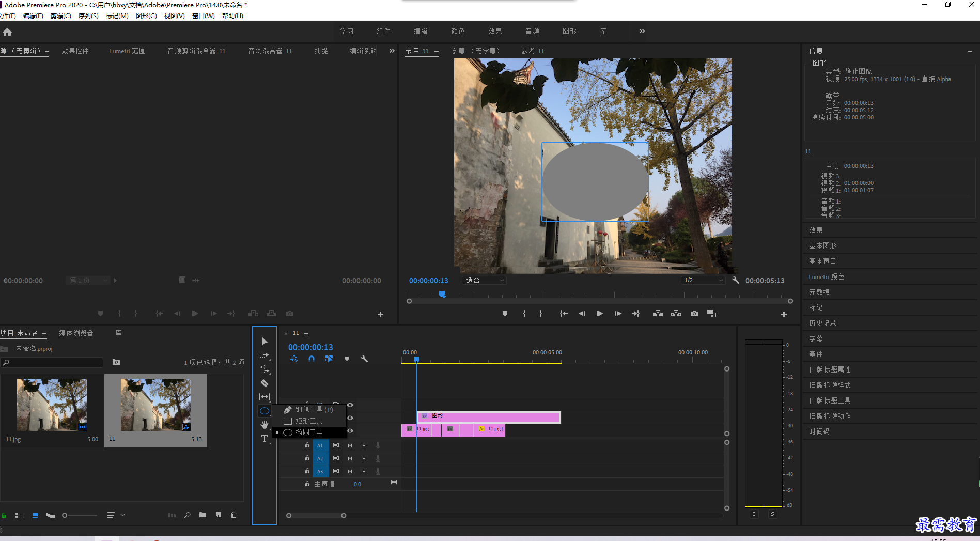
Task: Select the Ripple Edit tool
Action: coord(265,369)
